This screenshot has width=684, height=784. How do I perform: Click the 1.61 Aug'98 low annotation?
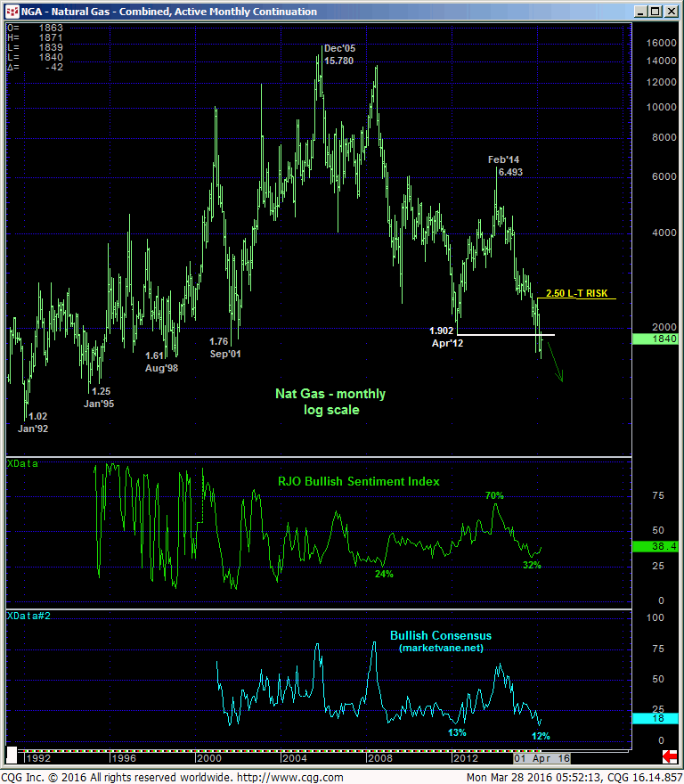(161, 362)
